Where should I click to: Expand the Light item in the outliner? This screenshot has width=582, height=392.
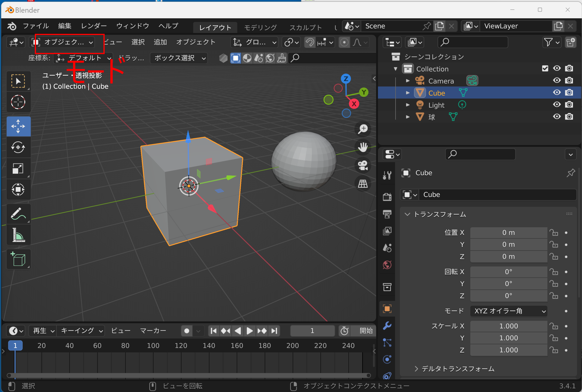click(x=408, y=105)
